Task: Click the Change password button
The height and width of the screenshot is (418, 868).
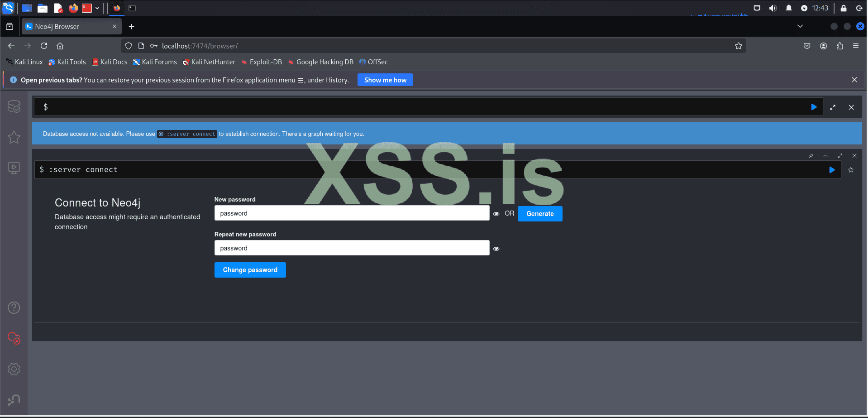Action: (x=250, y=270)
